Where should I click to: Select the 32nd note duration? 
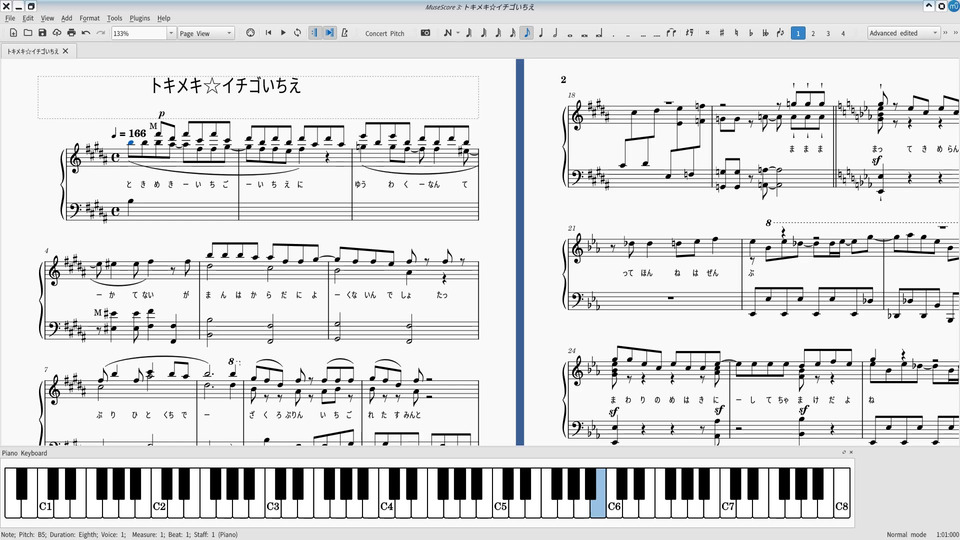tap(498, 33)
